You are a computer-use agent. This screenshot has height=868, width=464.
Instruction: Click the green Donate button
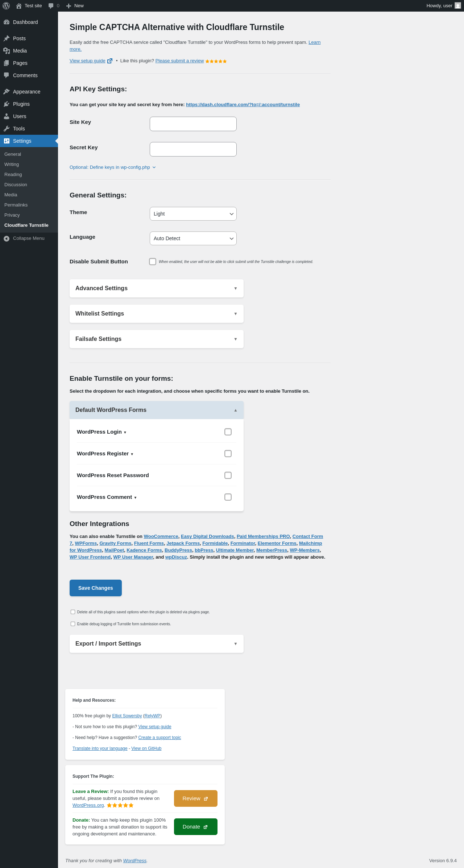(196, 827)
